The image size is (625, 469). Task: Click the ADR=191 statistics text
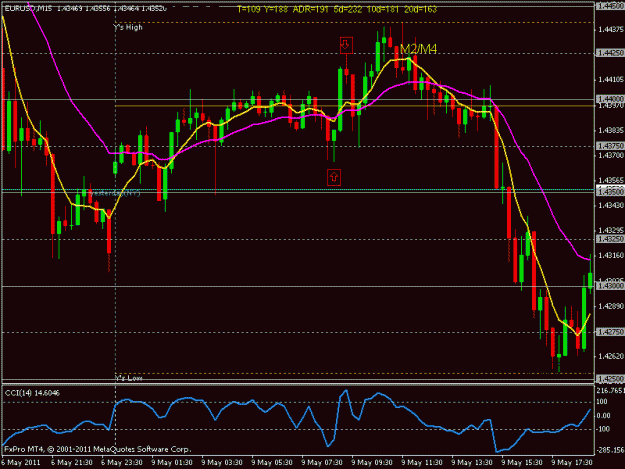[x=311, y=10]
